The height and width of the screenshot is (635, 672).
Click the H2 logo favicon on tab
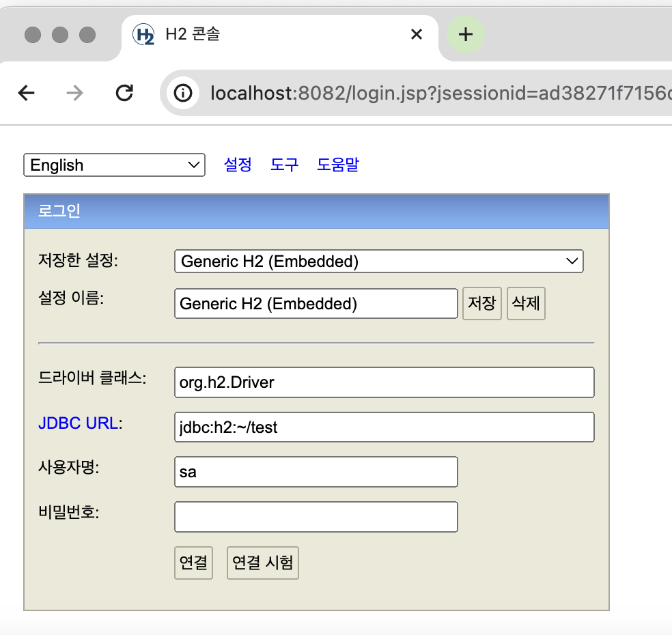tap(143, 34)
